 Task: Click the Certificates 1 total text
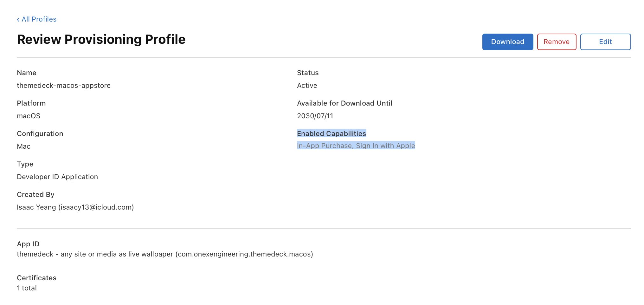[x=27, y=288]
